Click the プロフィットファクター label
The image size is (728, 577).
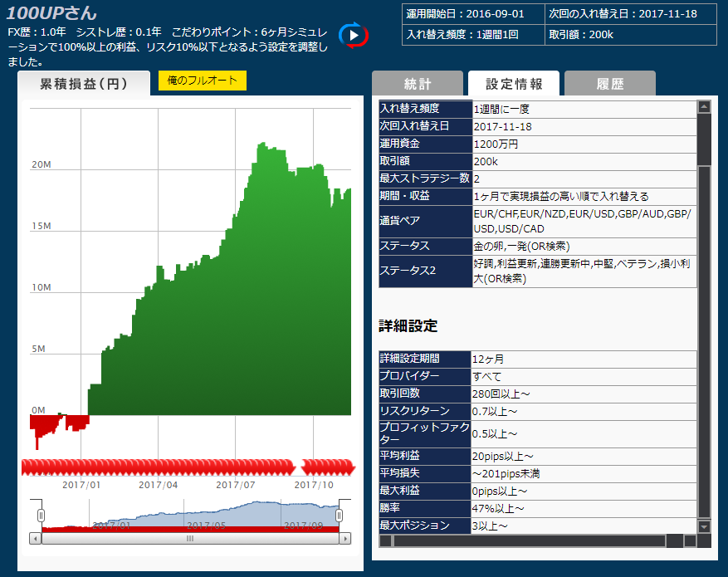[x=425, y=433]
